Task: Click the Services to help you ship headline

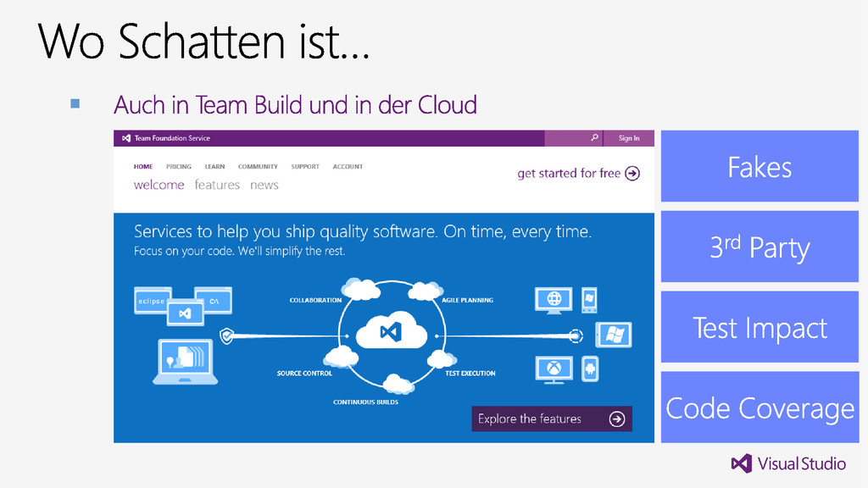Action: click(x=363, y=232)
